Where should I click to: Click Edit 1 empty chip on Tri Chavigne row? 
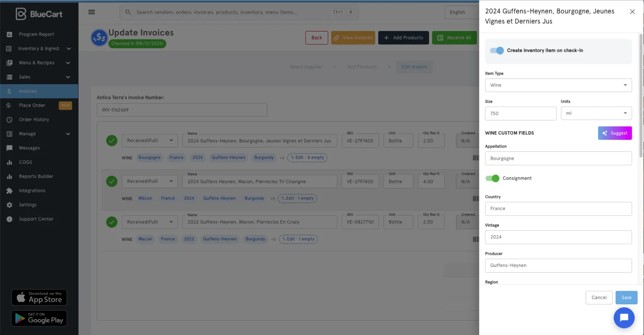297,199
